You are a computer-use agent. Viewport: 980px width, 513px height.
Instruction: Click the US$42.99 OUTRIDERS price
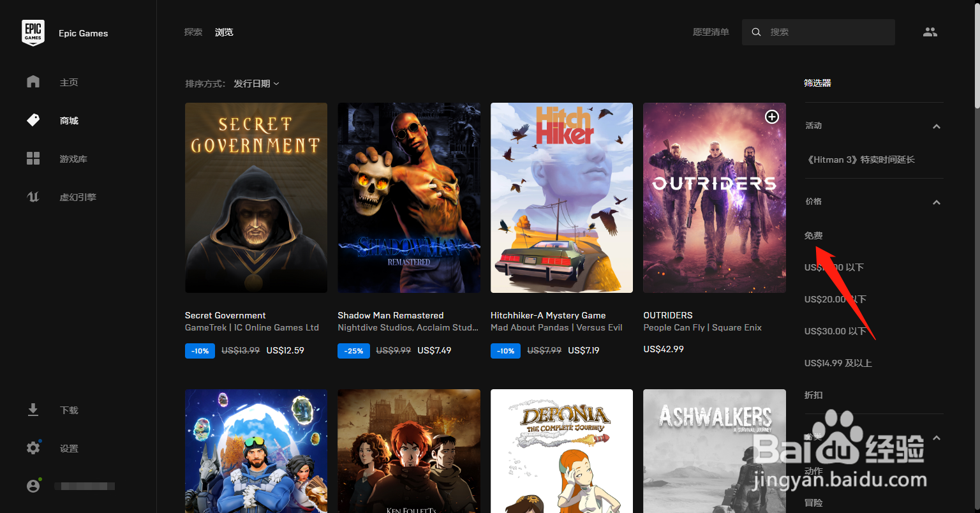click(x=664, y=349)
